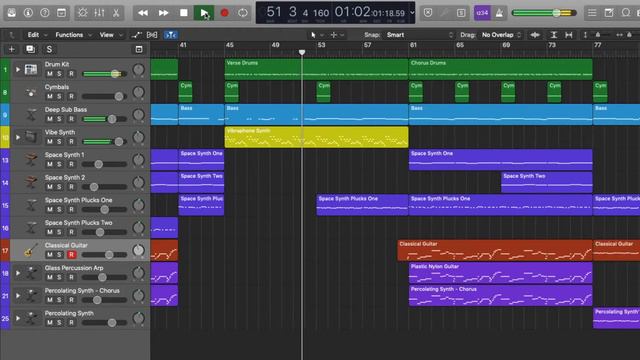This screenshot has height=360, width=640.
Task: Toggle vertical auto zoom
Action: pos(553,35)
